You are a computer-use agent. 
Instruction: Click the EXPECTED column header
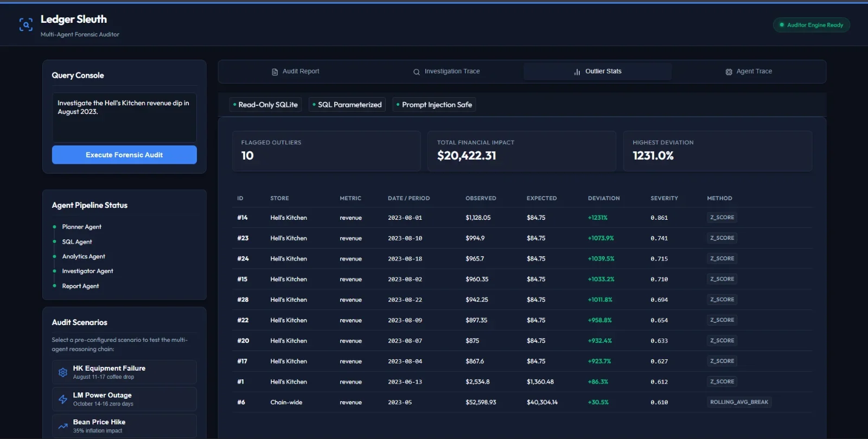541,199
